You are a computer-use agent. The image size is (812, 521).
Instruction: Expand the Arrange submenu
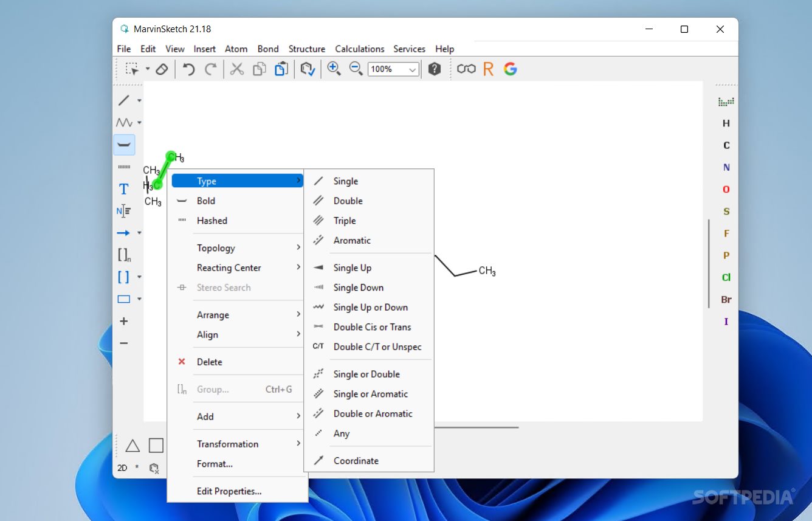237,315
